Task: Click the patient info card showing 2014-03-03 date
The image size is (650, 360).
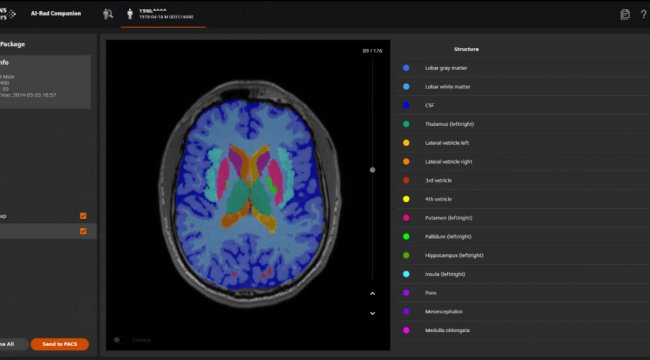Action: pos(45,82)
